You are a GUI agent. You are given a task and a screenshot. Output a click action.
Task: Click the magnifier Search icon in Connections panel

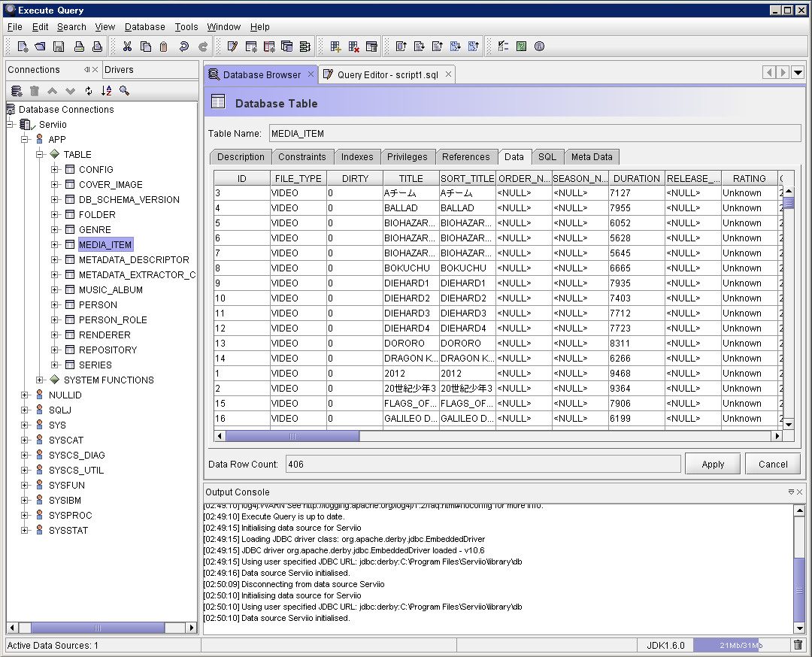coord(125,91)
